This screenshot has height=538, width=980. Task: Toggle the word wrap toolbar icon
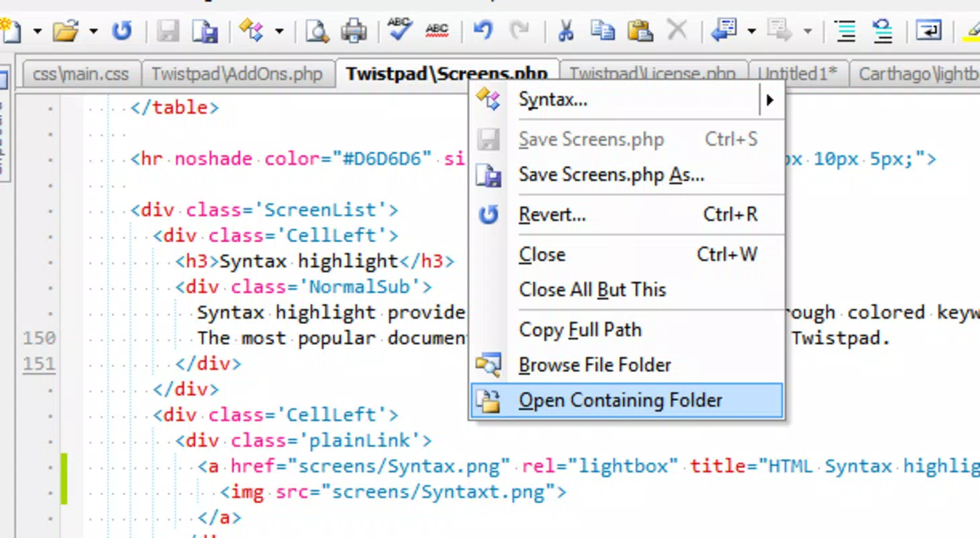[928, 31]
